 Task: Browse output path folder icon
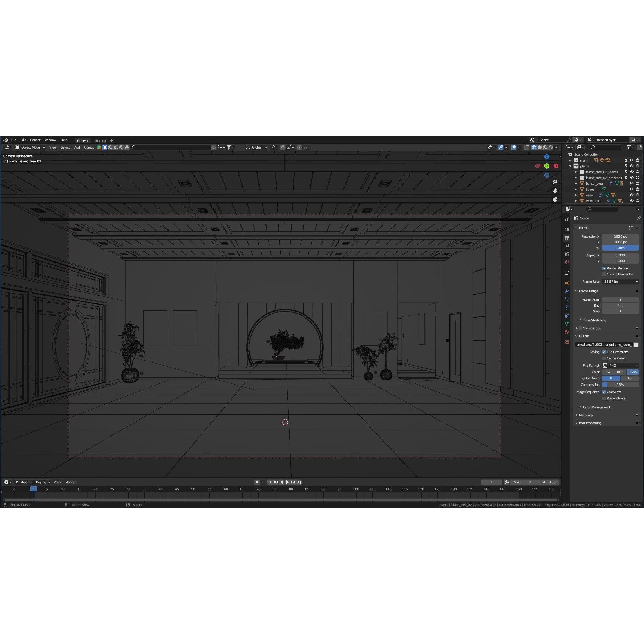[636, 345]
